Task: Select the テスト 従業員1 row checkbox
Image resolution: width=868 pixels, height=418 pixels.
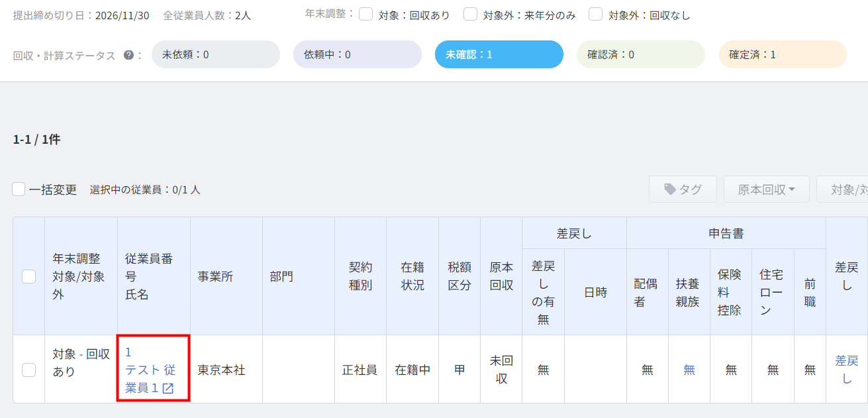Action: point(29,370)
